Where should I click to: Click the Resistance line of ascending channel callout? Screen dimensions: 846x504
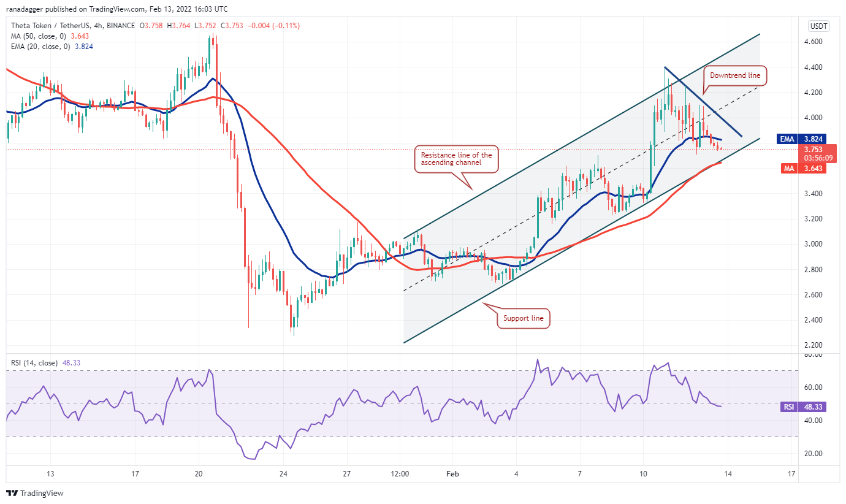pyautogui.click(x=455, y=159)
